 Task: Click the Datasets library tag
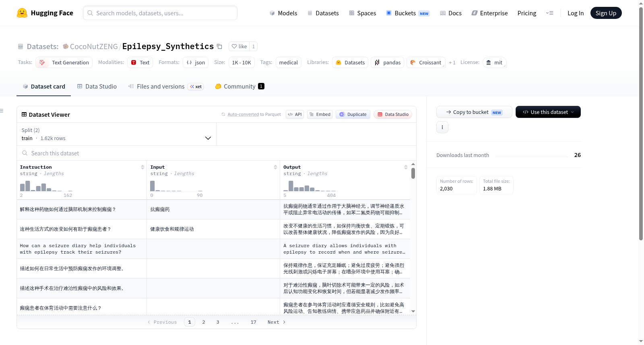click(x=350, y=62)
